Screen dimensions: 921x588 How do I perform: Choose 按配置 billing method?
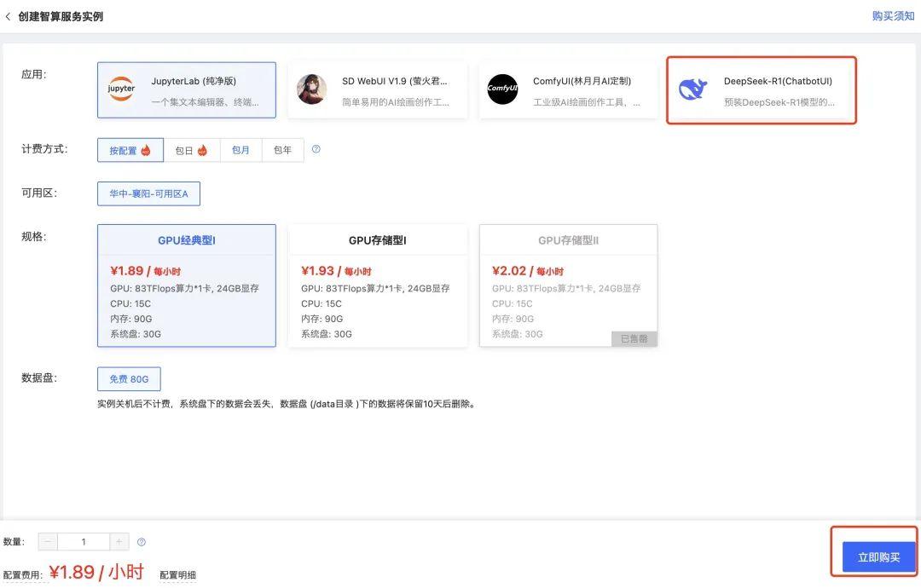pyautogui.click(x=130, y=150)
